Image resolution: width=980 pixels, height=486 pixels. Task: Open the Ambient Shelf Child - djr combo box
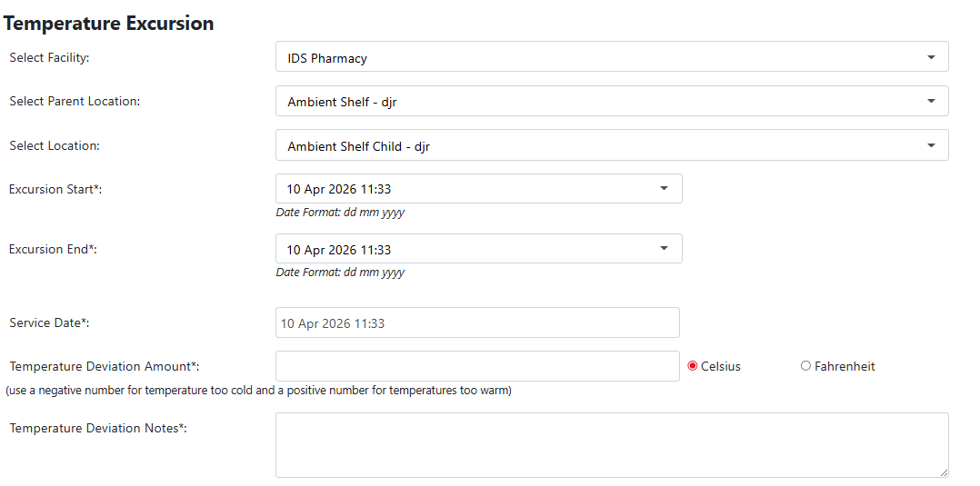tap(612, 145)
